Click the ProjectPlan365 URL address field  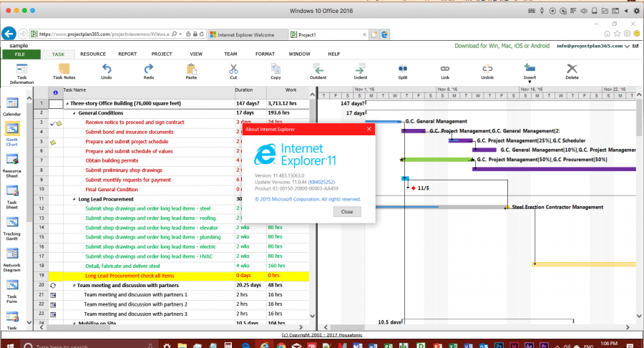[104, 34]
